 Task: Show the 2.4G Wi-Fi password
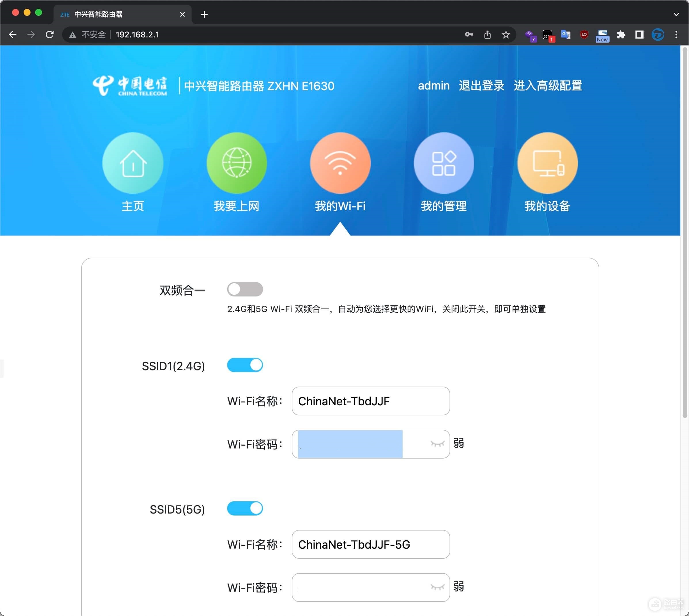coord(437,444)
